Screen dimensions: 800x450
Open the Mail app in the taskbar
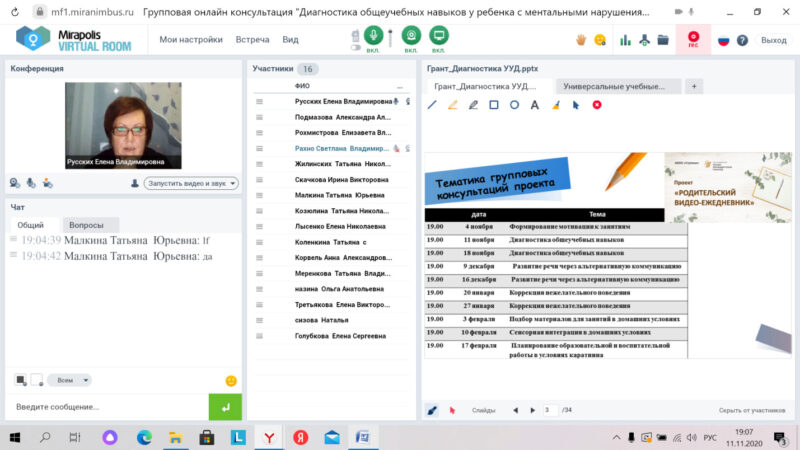pos(332,437)
